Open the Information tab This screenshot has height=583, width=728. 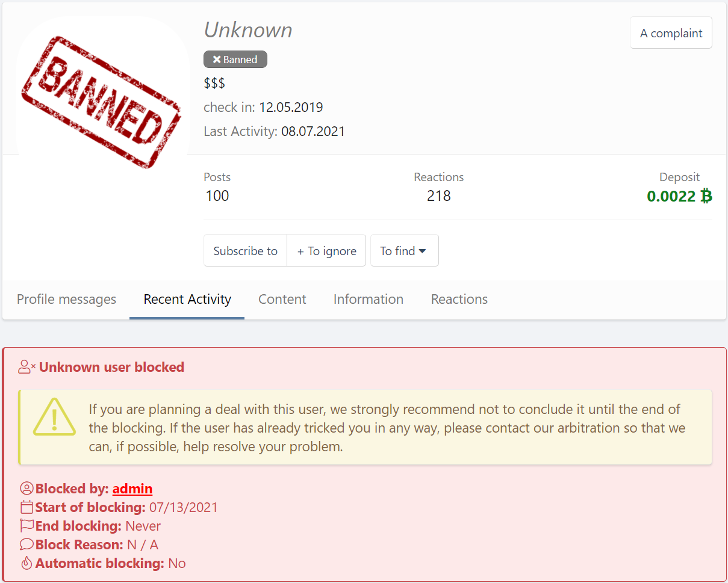pos(368,299)
